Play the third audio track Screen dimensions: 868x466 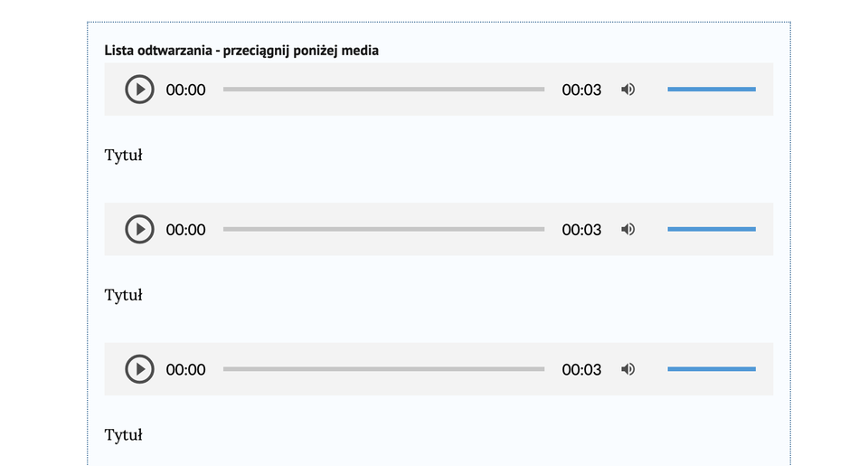tap(139, 369)
